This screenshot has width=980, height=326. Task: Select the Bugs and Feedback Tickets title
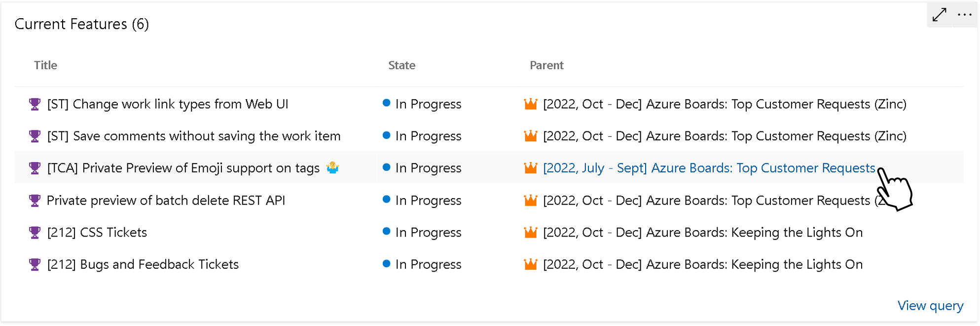point(142,264)
